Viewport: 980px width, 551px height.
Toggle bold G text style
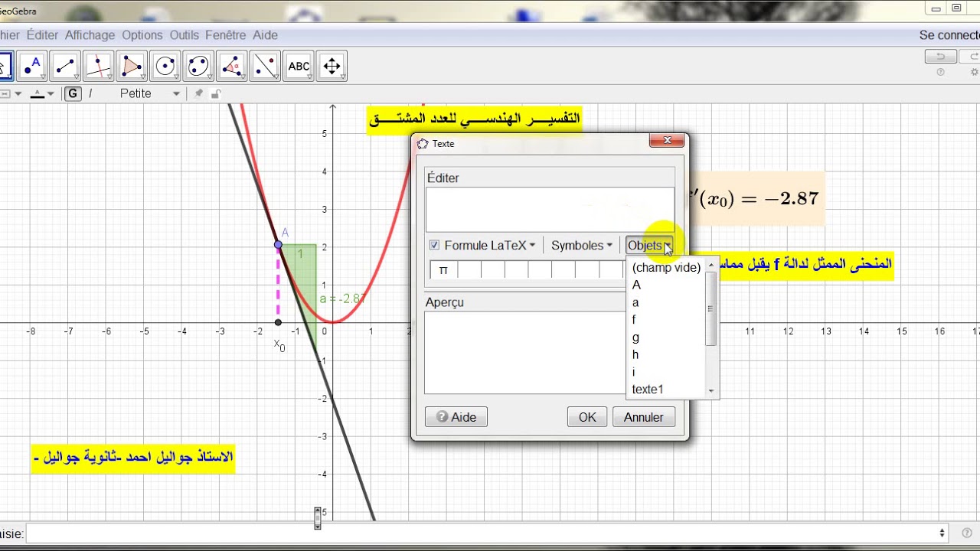point(73,93)
